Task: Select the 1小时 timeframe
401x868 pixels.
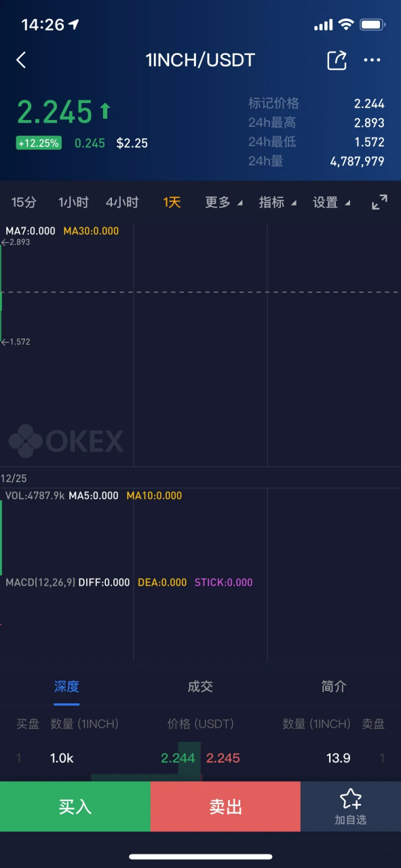Action: [73, 202]
